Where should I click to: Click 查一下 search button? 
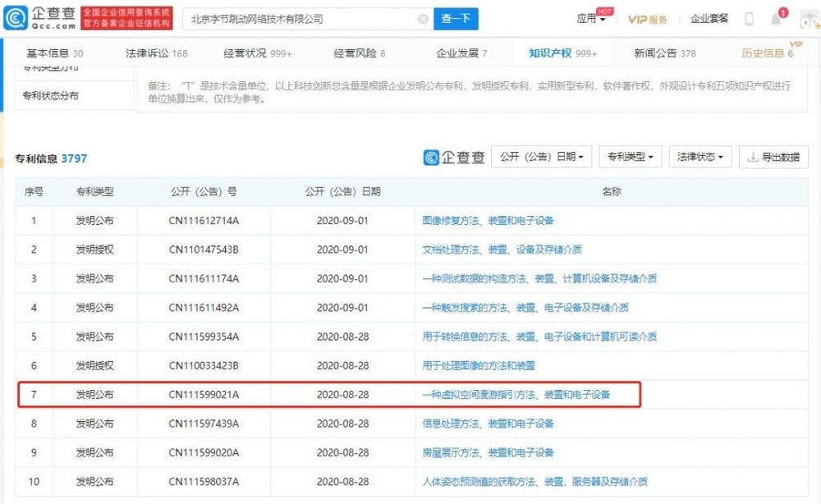(456, 19)
